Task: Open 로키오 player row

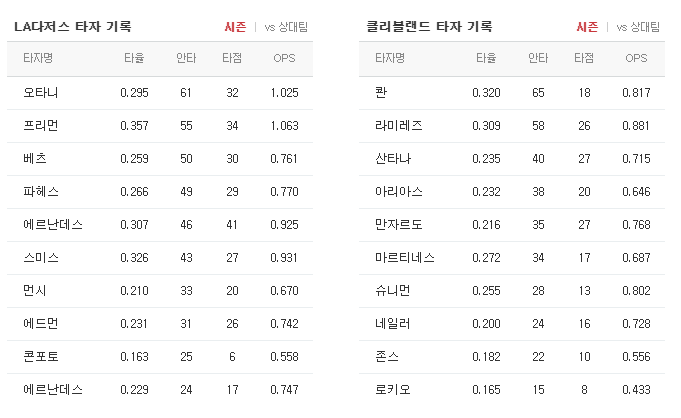Action: (512, 390)
